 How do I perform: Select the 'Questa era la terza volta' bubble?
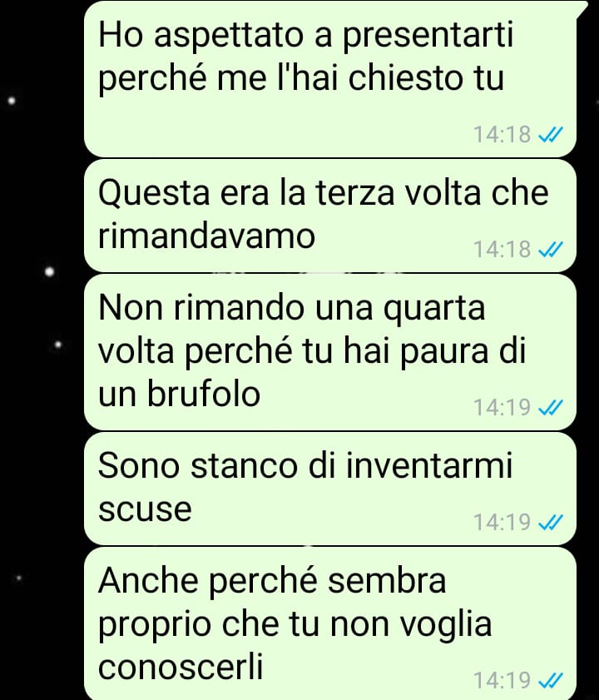point(330,216)
